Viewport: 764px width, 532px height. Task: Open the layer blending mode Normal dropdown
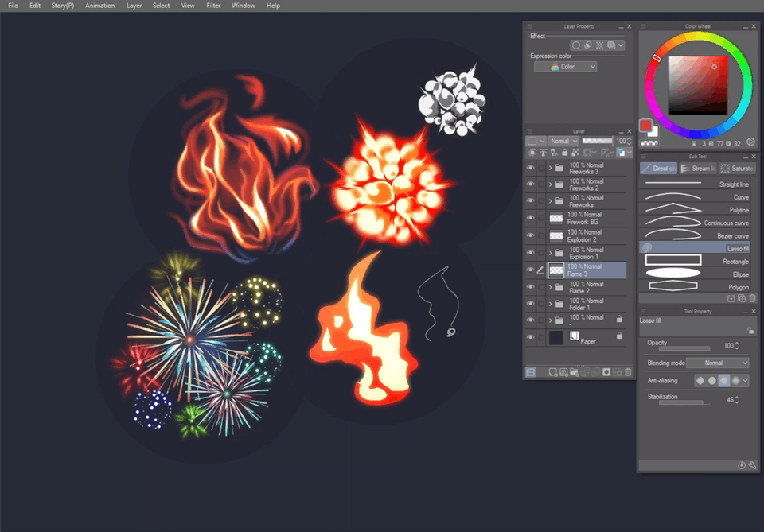coord(563,141)
